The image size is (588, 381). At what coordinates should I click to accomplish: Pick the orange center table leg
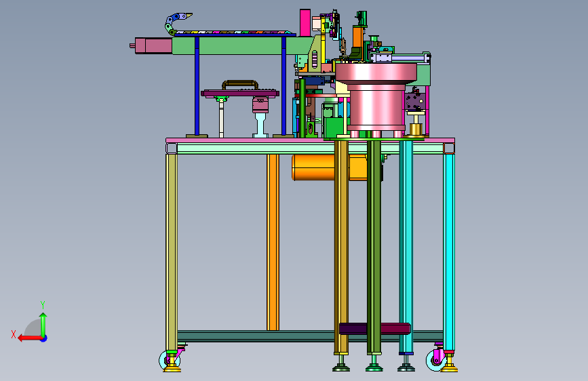click(x=273, y=242)
